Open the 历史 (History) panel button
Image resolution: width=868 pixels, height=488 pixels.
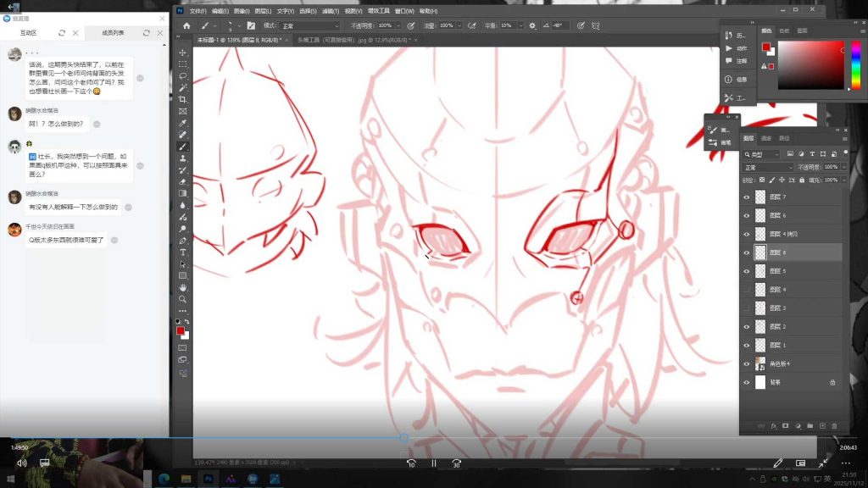tap(735, 36)
